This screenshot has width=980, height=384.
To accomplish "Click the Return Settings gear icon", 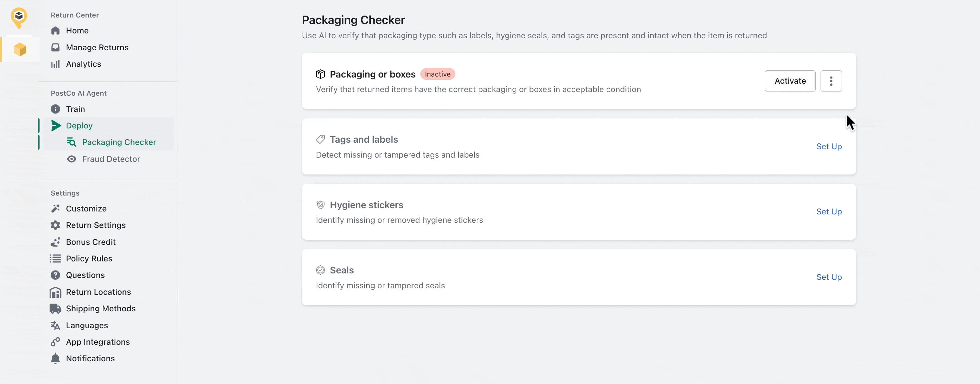I will 55,225.
